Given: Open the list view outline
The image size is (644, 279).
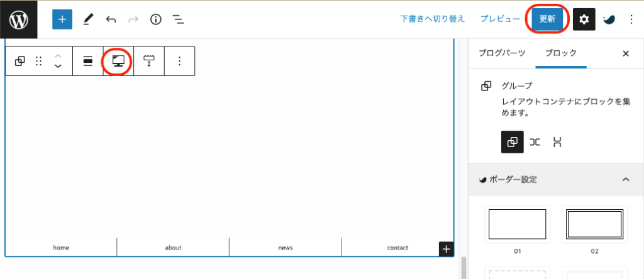Looking at the screenshot, I should [x=178, y=19].
